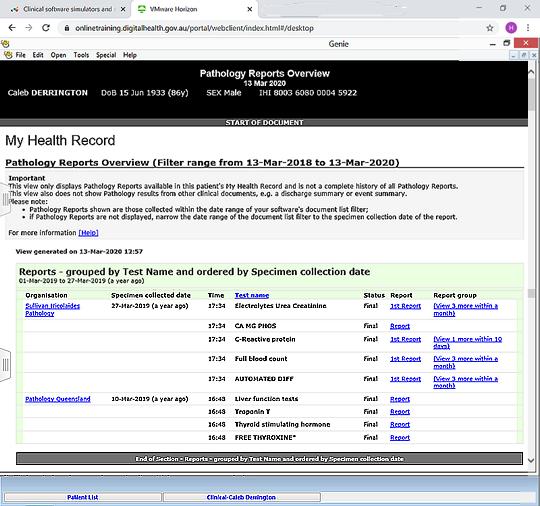Close the Genie window with red X
Screen dimensions: 540x506
(x=526, y=43)
